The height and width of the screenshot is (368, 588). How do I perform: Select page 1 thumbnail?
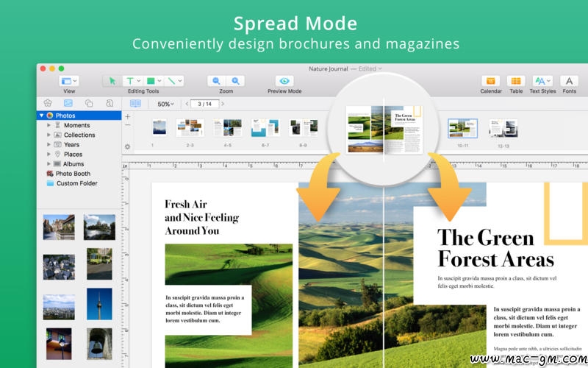click(159, 127)
